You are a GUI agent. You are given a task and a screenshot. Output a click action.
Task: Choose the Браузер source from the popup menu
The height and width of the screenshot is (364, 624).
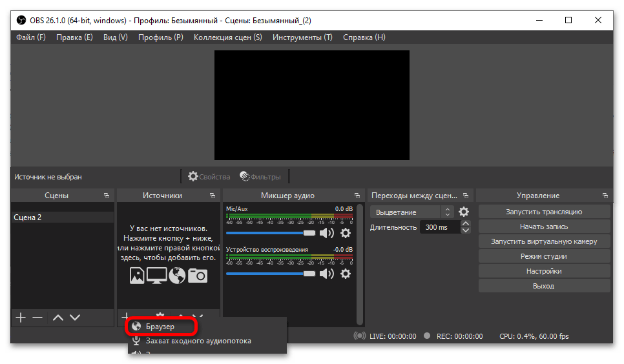(161, 327)
